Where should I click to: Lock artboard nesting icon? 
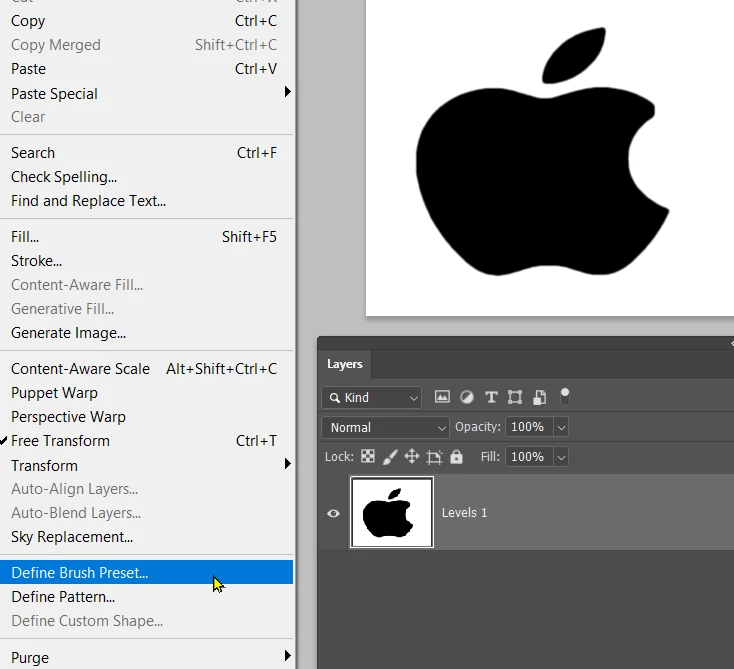pyautogui.click(x=434, y=456)
